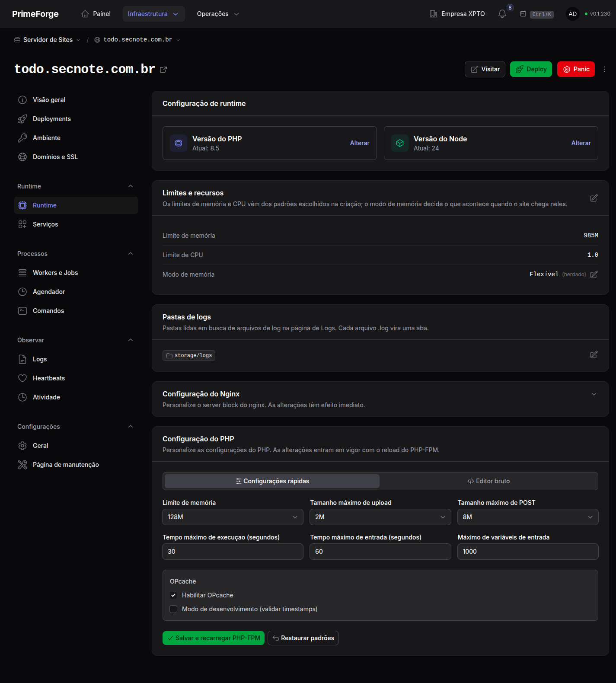Select Runtime item in sidebar
The height and width of the screenshot is (683, 616).
[76, 205]
